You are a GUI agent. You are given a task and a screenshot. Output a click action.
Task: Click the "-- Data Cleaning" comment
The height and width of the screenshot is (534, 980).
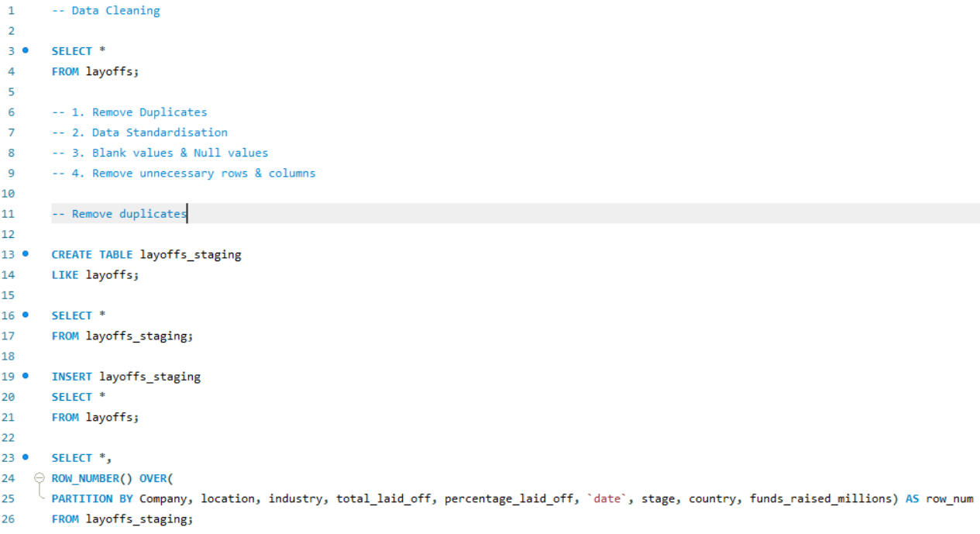(105, 11)
